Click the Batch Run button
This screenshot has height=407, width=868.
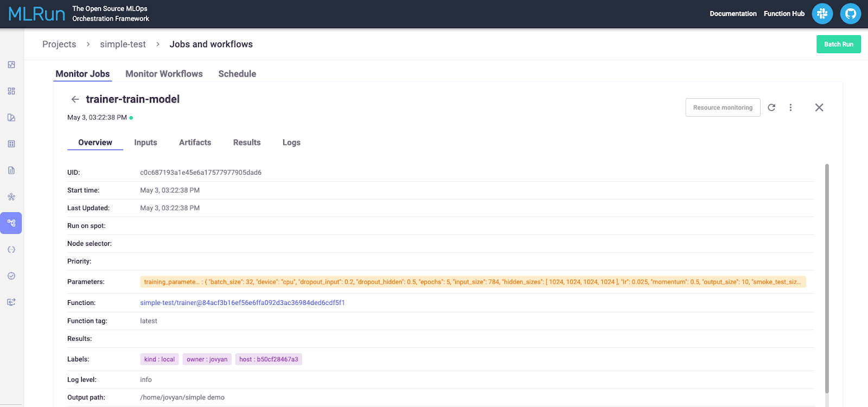tap(838, 44)
